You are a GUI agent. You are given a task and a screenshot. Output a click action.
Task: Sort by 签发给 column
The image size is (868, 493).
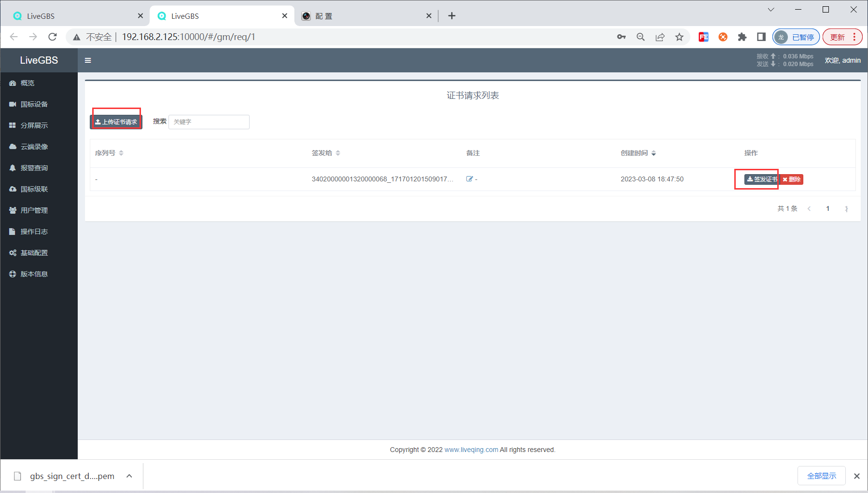pos(326,153)
